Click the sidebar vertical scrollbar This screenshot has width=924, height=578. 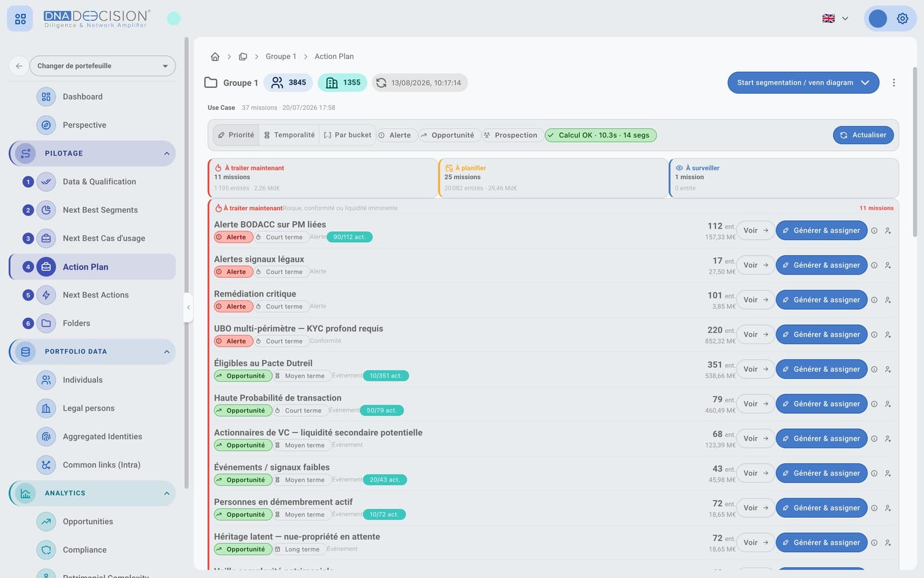click(x=187, y=263)
